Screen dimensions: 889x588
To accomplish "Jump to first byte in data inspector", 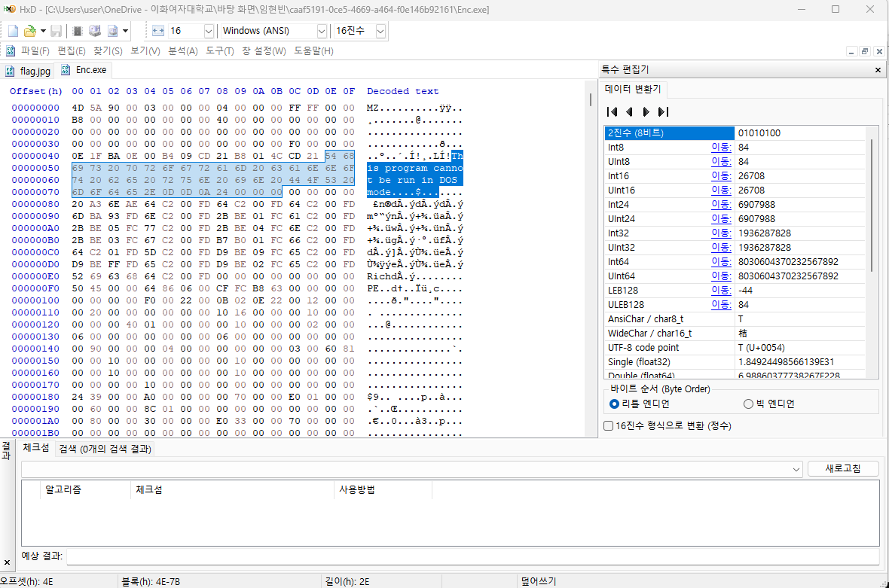I will pyautogui.click(x=612, y=111).
